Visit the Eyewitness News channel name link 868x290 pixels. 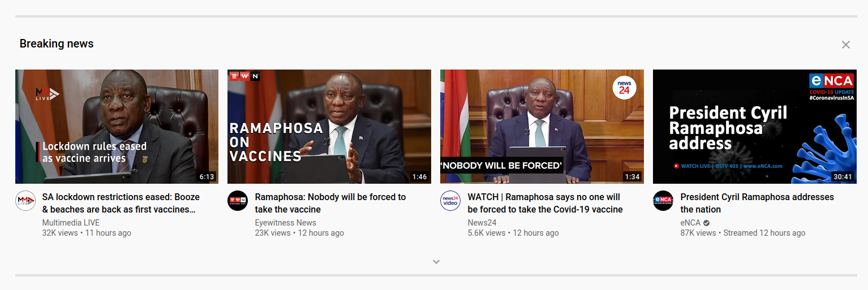pyautogui.click(x=286, y=223)
